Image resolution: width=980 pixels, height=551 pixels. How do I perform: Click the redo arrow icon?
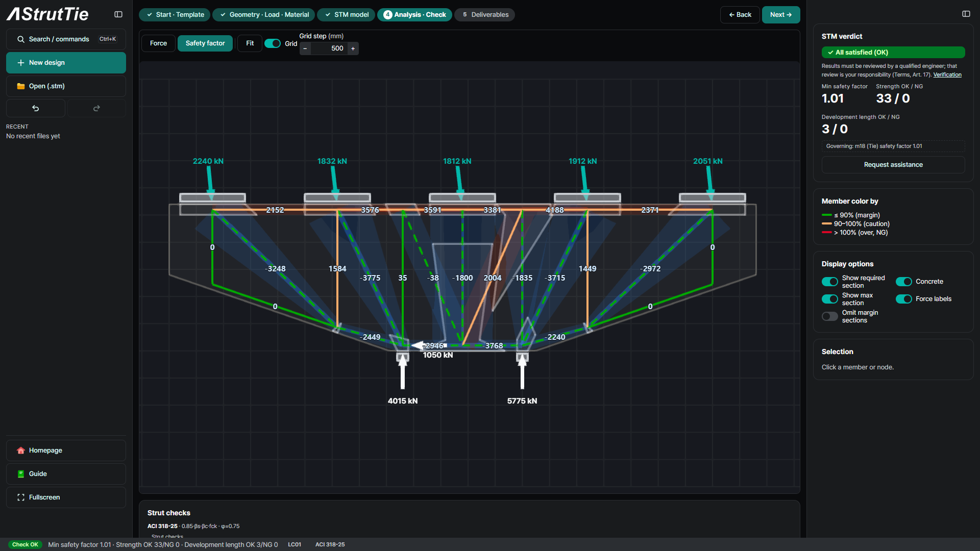click(x=96, y=108)
